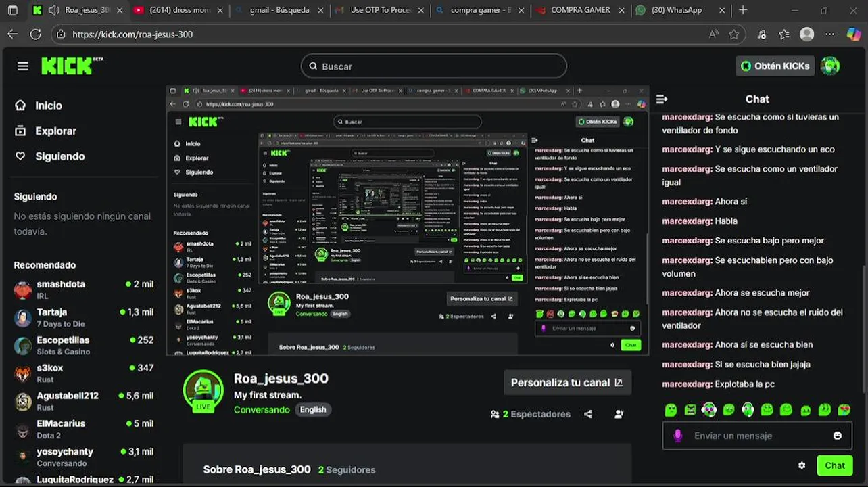Insert the heart-eyes Kick emote
Image resolution: width=868 pixels, height=487 pixels.
click(844, 409)
